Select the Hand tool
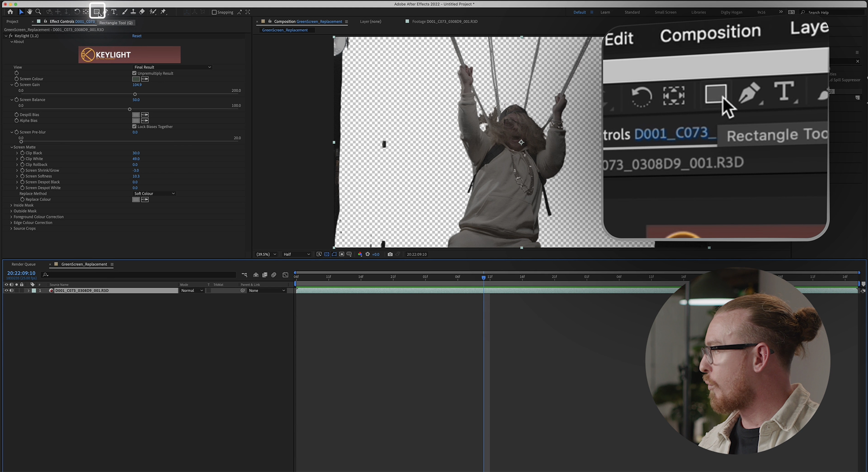 [x=29, y=12]
